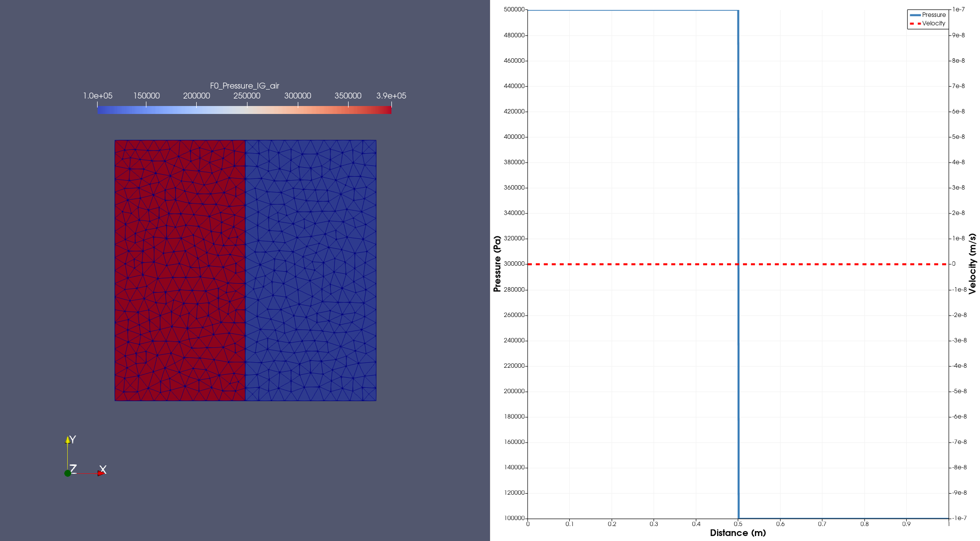Pick the blue low-pressure mesh region

tap(311, 270)
